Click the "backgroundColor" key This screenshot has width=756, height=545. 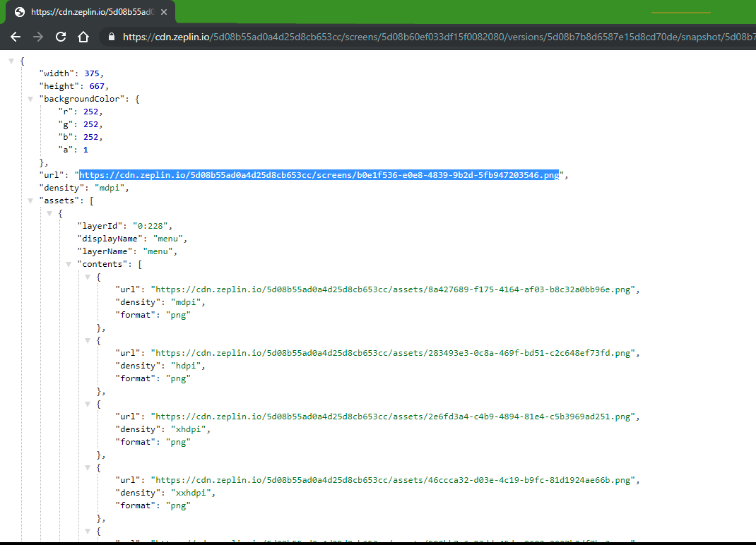82,99
